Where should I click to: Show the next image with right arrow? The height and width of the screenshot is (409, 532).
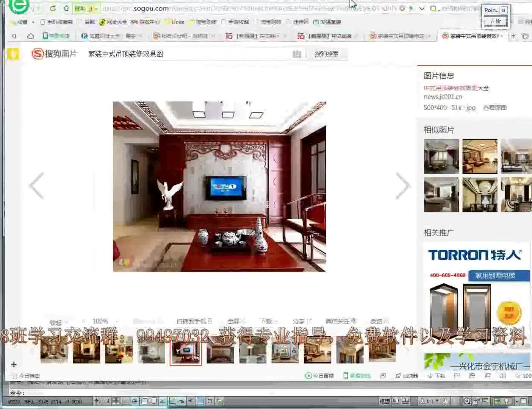[402, 186]
